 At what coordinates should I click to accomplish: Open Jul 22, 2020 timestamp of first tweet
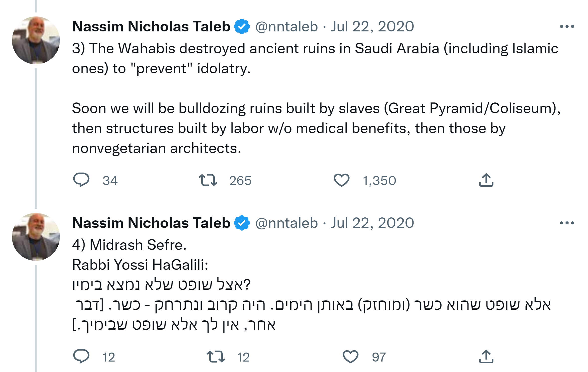point(372,26)
